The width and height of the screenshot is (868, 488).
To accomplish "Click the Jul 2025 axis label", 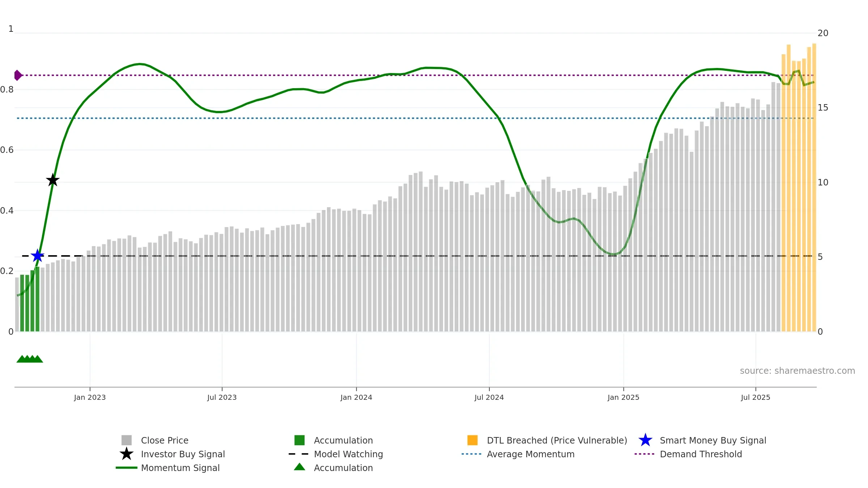I will pos(756,398).
